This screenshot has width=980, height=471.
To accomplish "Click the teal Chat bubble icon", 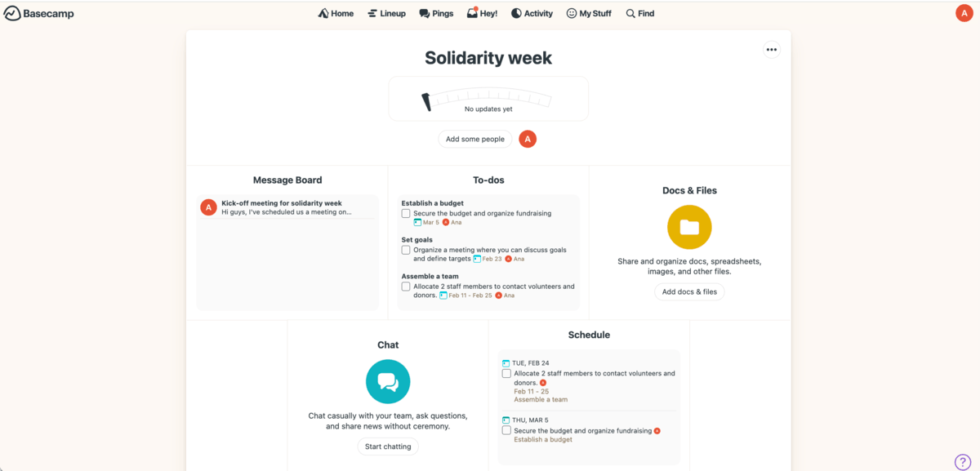I will [388, 381].
